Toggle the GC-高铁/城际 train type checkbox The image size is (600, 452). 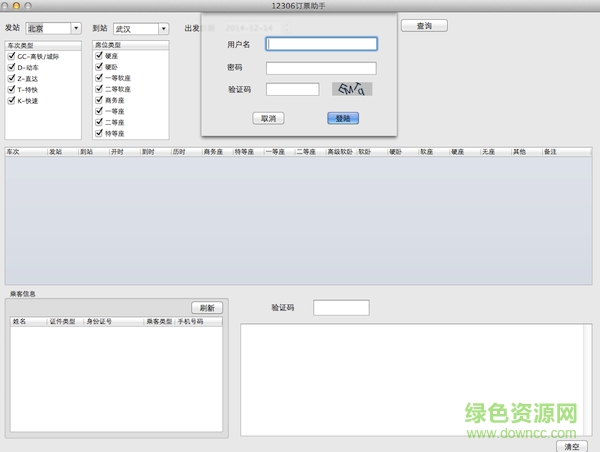11,56
